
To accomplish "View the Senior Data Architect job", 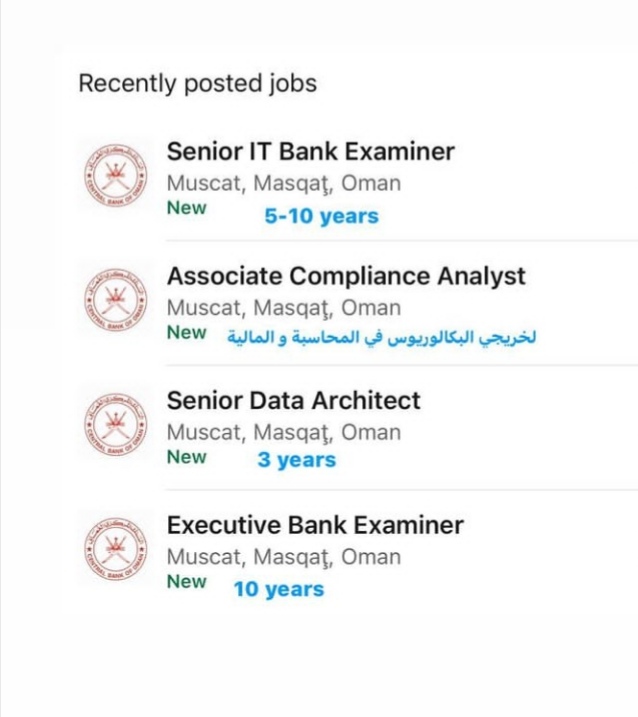I will 293,401.
